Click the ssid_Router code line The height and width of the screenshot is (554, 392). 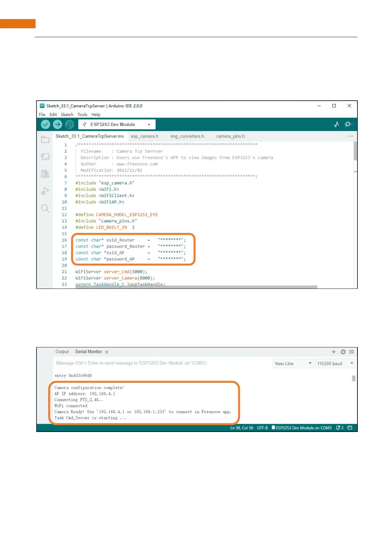pyautogui.click(x=131, y=240)
